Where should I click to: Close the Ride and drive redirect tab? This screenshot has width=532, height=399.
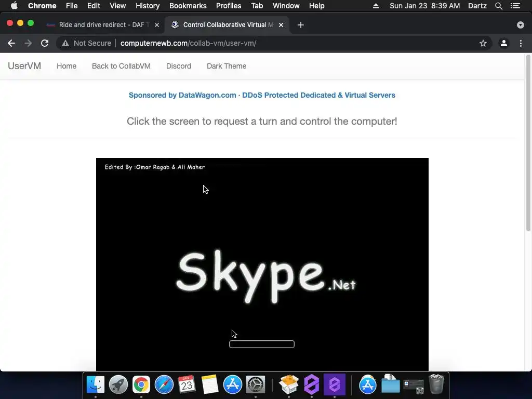click(x=157, y=25)
